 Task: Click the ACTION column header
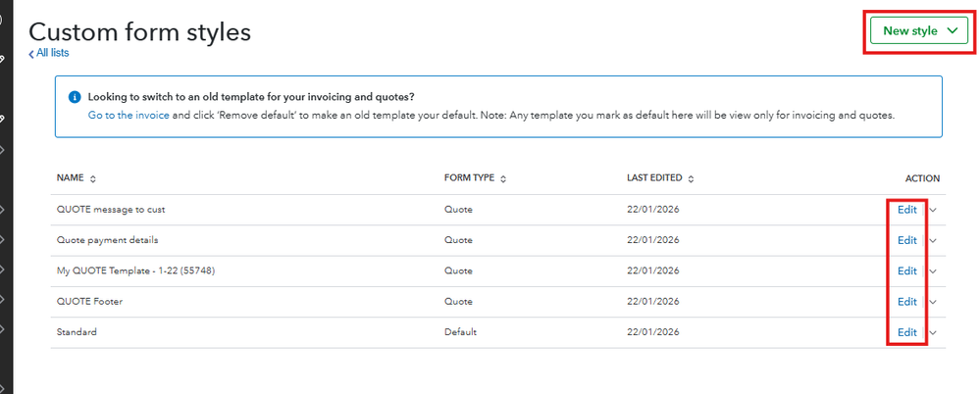(x=921, y=178)
